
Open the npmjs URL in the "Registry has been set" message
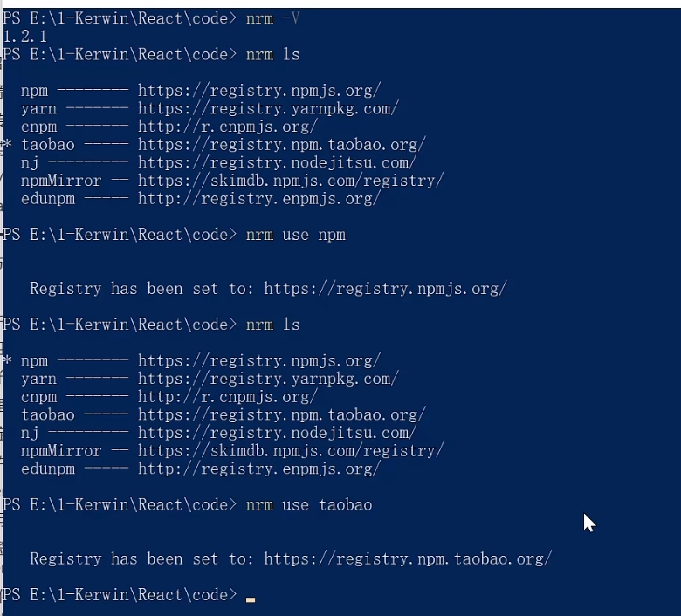click(385, 289)
